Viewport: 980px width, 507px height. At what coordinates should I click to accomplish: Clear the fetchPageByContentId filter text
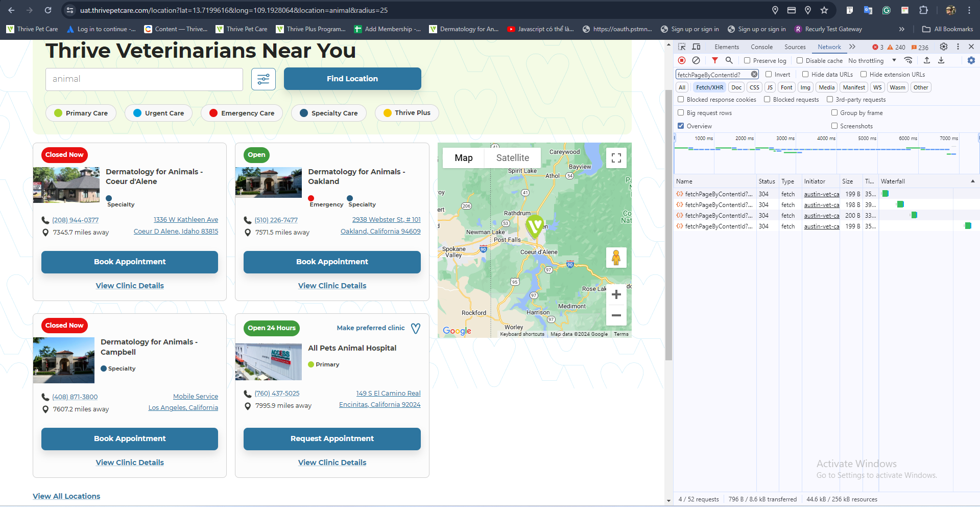pyautogui.click(x=754, y=75)
